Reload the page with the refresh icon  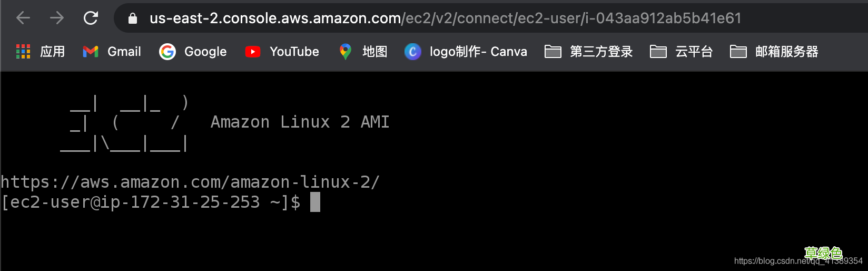pyautogui.click(x=91, y=18)
